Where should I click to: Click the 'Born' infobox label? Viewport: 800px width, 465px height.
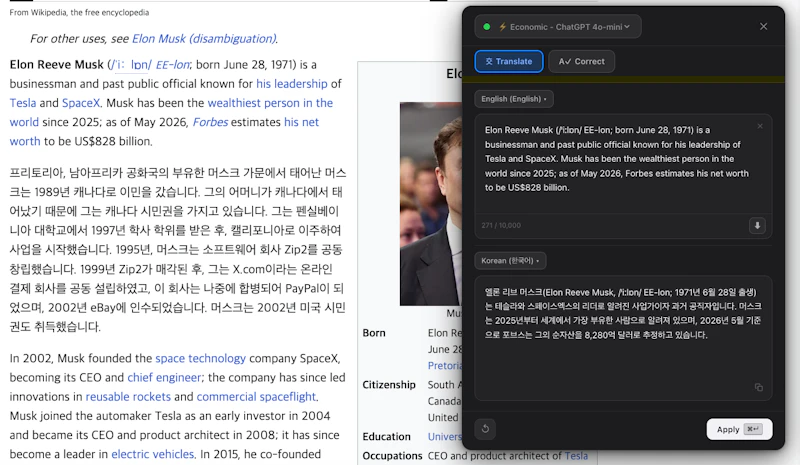click(x=374, y=333)
